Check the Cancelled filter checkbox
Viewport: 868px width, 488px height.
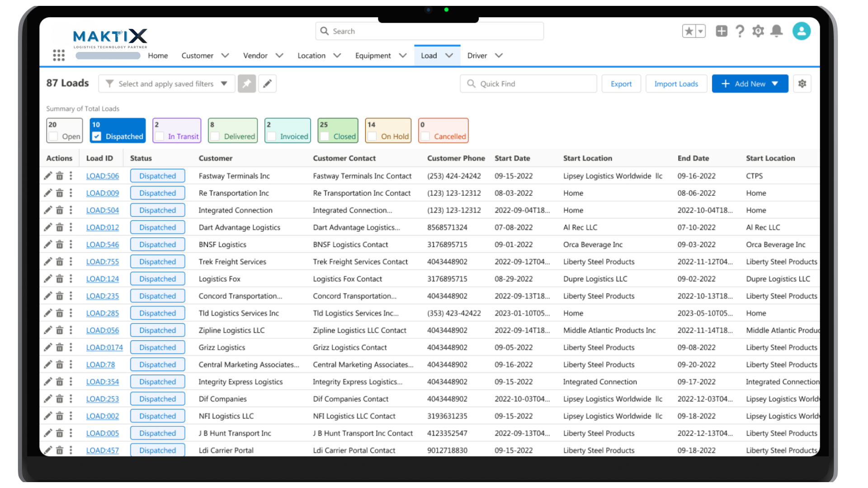425,136
